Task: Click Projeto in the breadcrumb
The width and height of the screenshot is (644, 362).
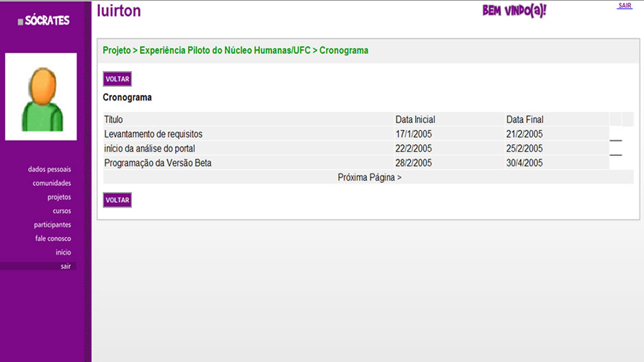Action: click(116, 51)
